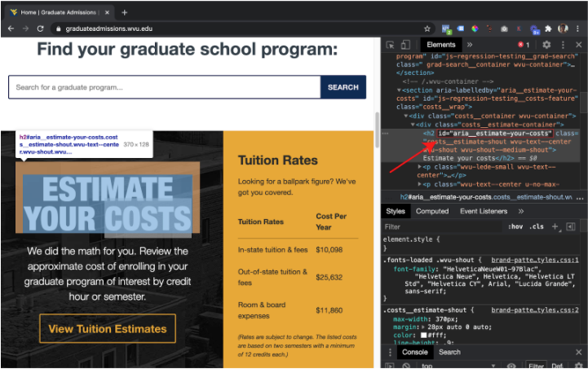Click the graduate program search field

(165, 87)
